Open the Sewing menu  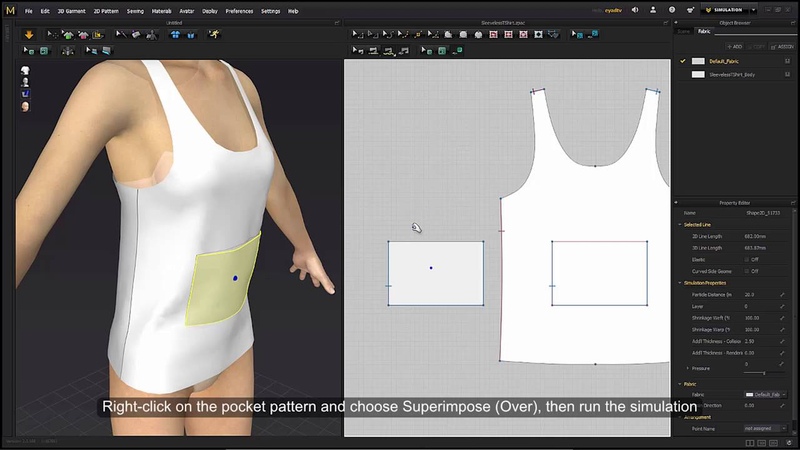[x=135, y=11]
